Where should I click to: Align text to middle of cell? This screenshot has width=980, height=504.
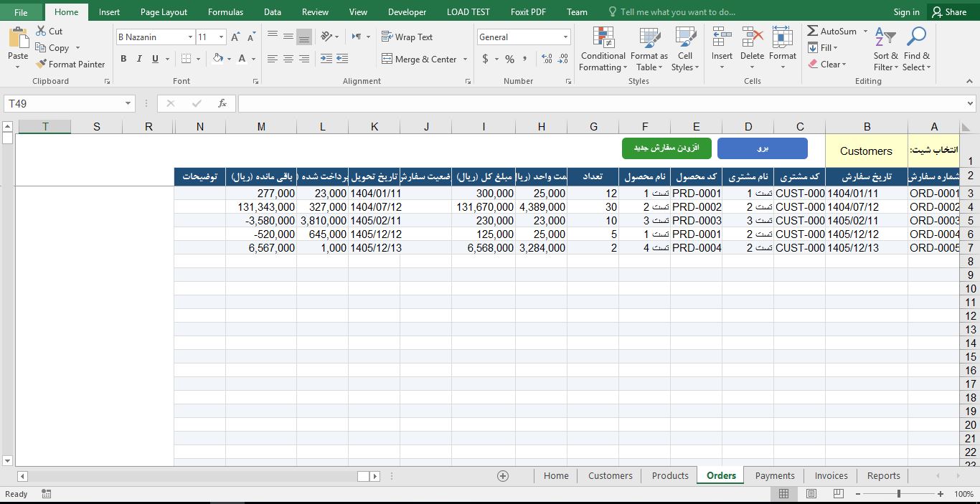pos(288,37)
